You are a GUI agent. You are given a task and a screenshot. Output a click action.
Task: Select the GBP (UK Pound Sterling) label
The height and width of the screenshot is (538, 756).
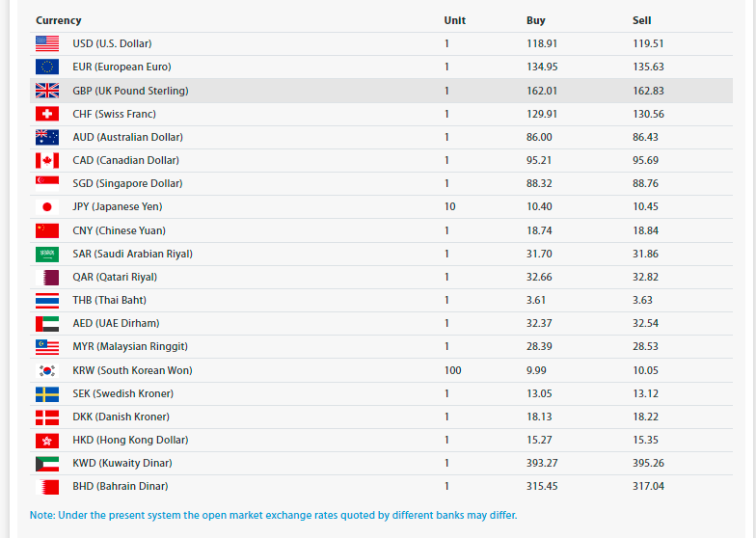(130, 91)
